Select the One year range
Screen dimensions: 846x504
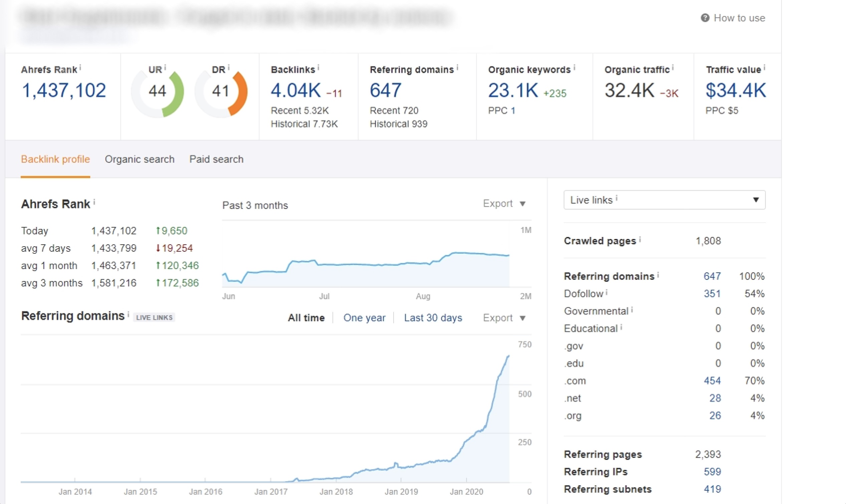tap(364, 318)
